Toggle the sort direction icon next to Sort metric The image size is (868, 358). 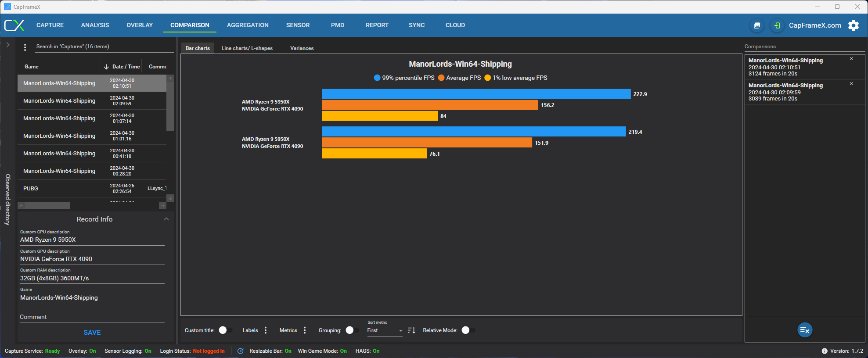coord(411,330)
